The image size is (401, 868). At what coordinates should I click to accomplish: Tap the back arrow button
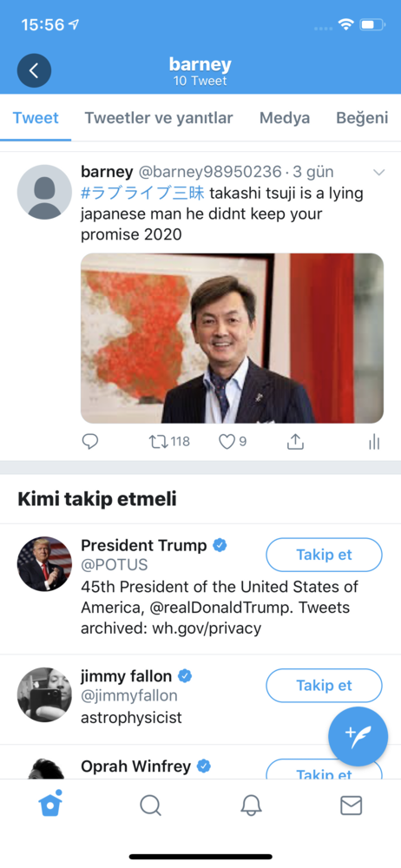[34, 70]
